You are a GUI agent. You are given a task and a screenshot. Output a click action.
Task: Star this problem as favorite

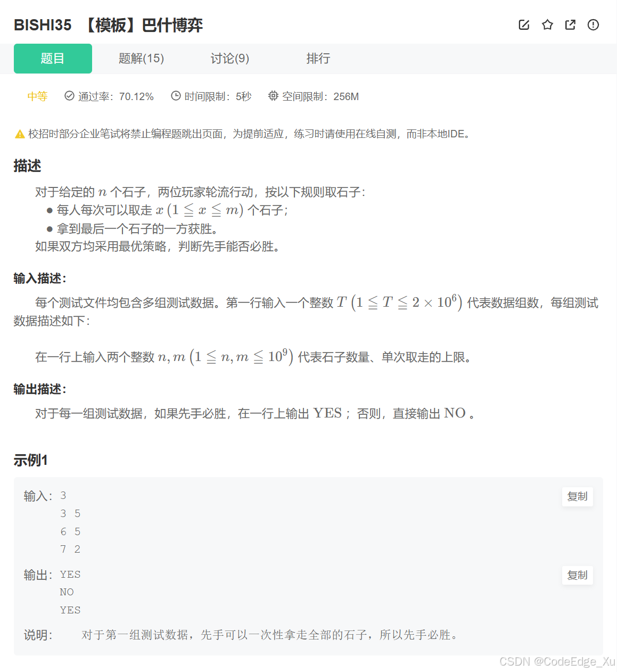(x=547, y=24)
